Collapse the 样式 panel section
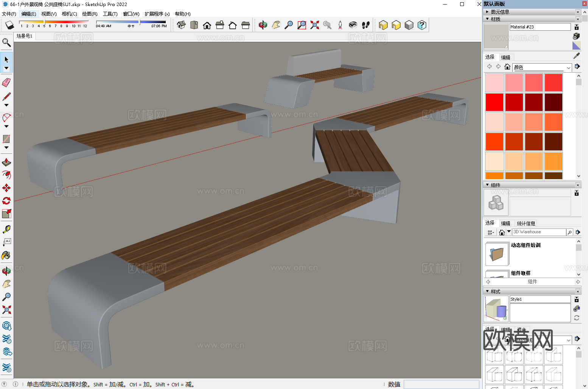Image resolution: width=588 pixels, height=389 pixels. [x=487, y=291]
